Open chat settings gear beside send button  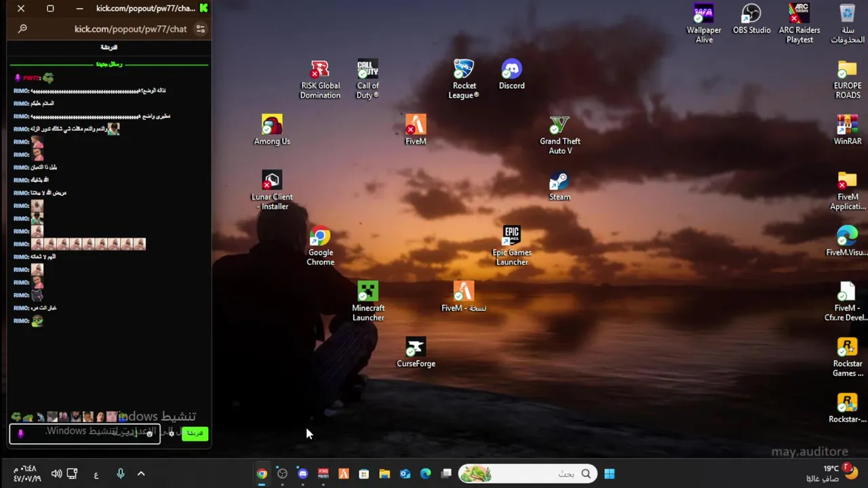[x=172, y=433]
